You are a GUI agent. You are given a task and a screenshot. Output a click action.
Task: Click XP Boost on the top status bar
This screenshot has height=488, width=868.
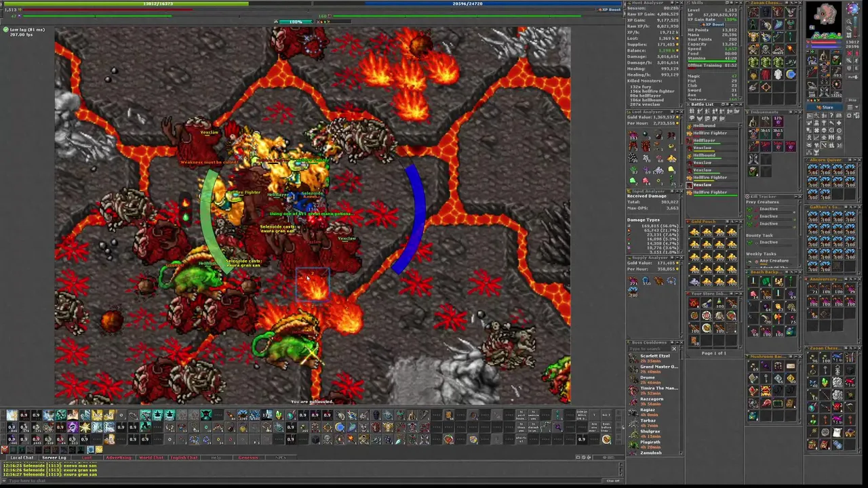tap(609, 9)
